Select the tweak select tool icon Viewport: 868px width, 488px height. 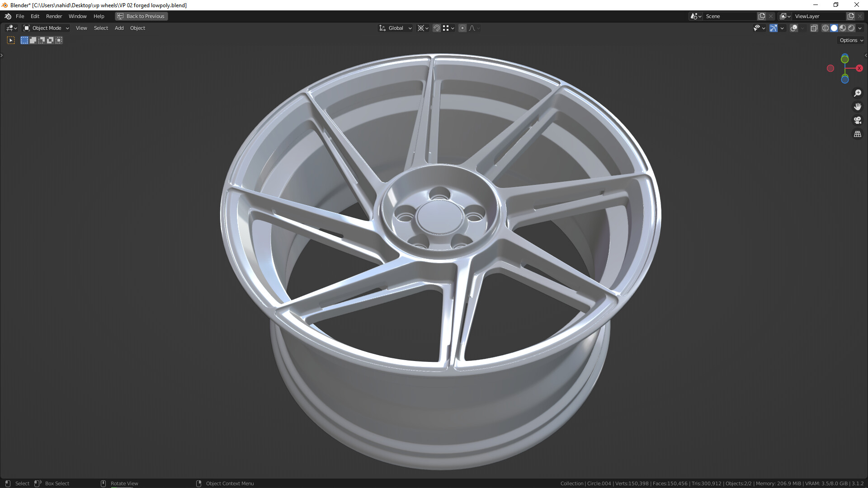pyautogui.click(x=11, y=40)
